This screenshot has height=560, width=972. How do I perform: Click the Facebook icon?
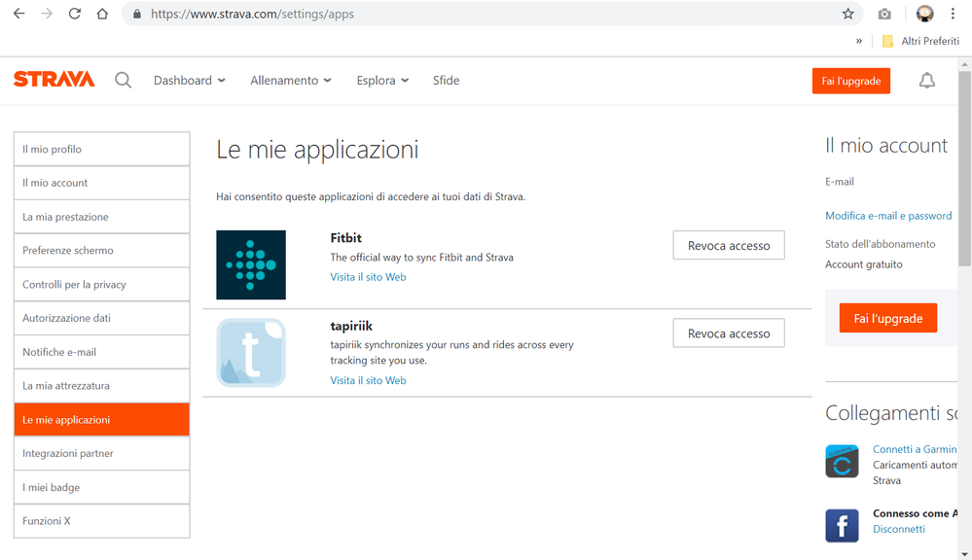pyautogui.click(x=842, y=525)
